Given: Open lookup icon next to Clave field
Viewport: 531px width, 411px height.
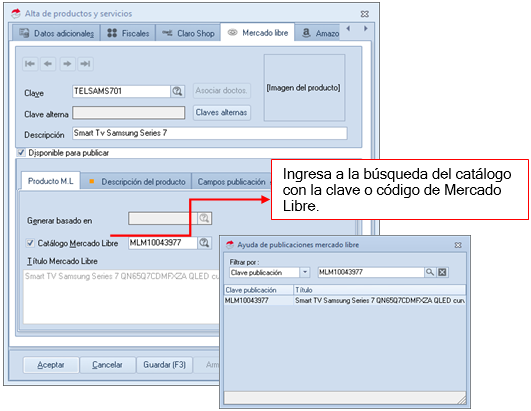Looking at the screenshot, I should pyautogui.click(x=177, y=91).
